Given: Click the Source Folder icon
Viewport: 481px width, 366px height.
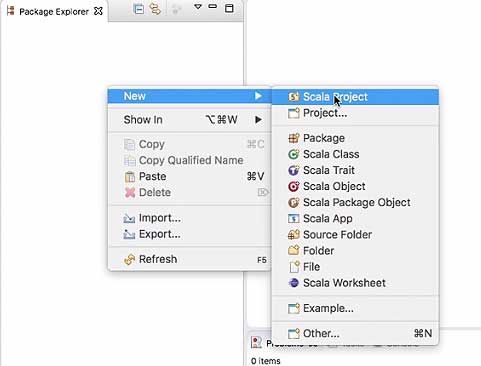Looking at the screenshot, I should (x=294, y=234).
